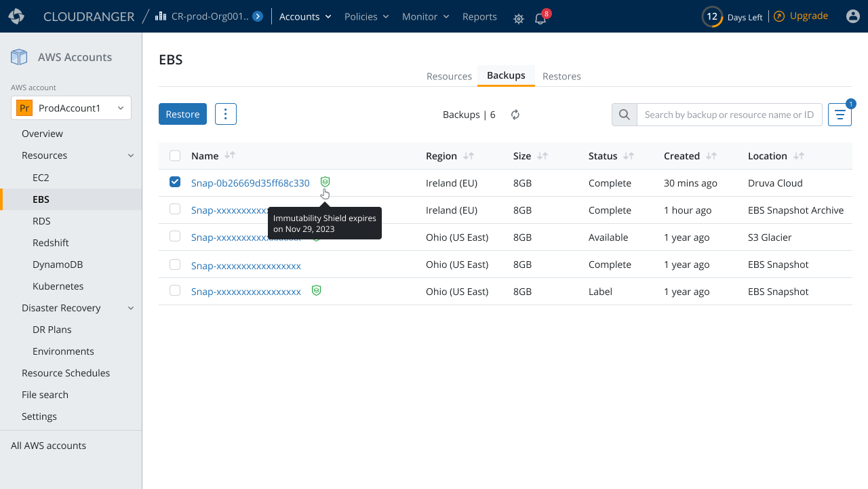Image resolution: width=868 pixels, height=489 pixels.
Task: Open the snapshot link in the Label row
Action: (x=246, y=292)
